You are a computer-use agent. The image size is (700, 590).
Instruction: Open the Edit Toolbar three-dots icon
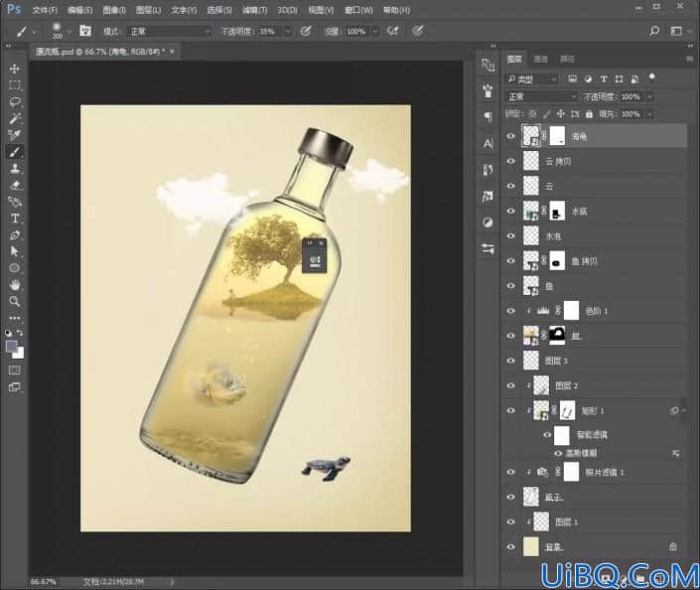(14, 318)
